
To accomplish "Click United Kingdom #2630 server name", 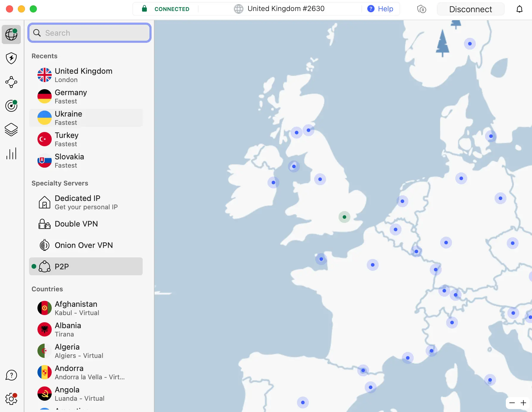I will [286, 9].
